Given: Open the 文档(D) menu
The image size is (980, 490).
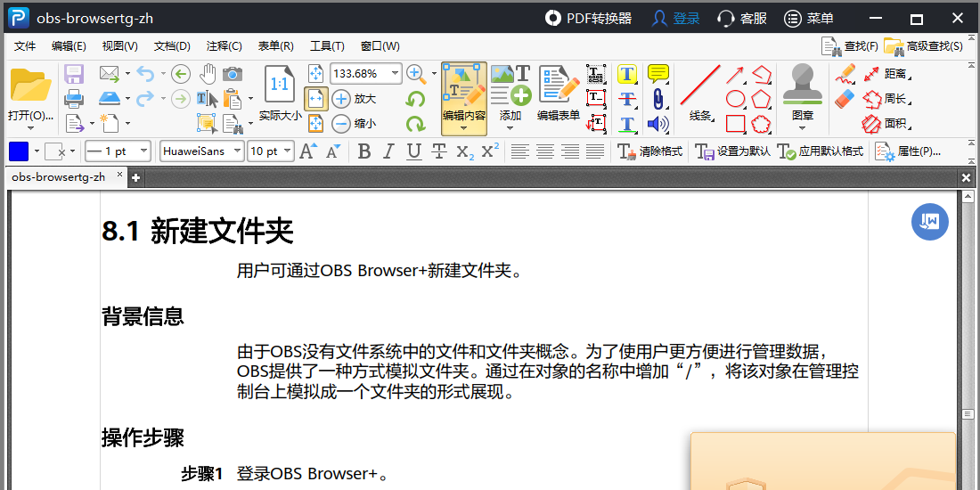Looking at the screenshot, I should coord(172,46).
